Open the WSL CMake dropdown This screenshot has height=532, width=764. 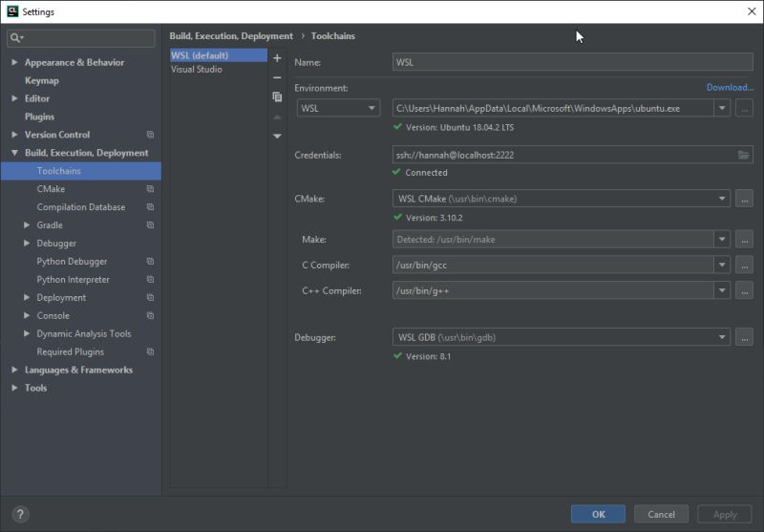click(561, 199)
